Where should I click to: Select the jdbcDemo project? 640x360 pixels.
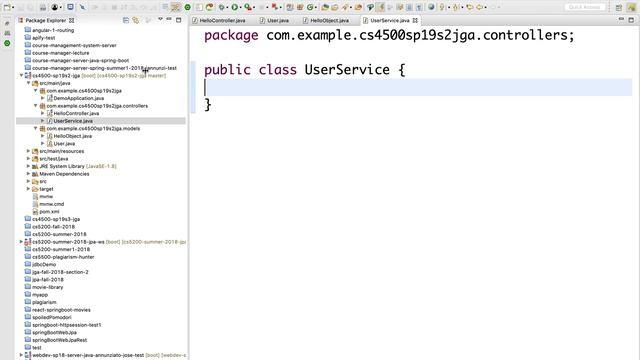44,264
